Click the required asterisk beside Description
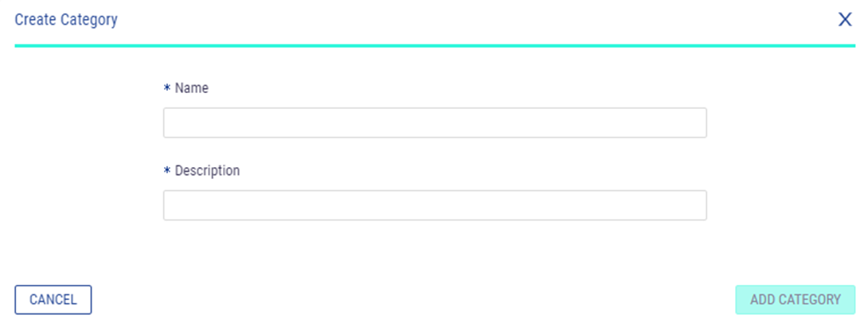Viewport: 868px width, 319px height. (167, 171)
